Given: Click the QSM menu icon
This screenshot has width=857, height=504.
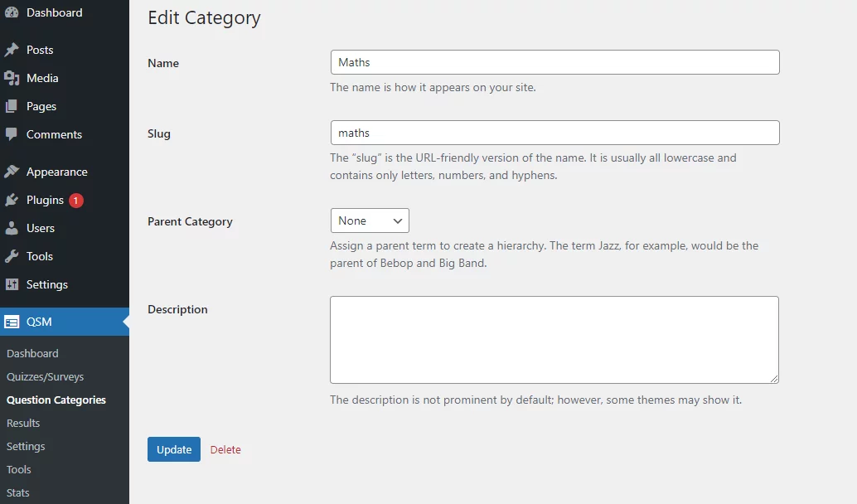Looking at the screenshot, I should (12, 322).
